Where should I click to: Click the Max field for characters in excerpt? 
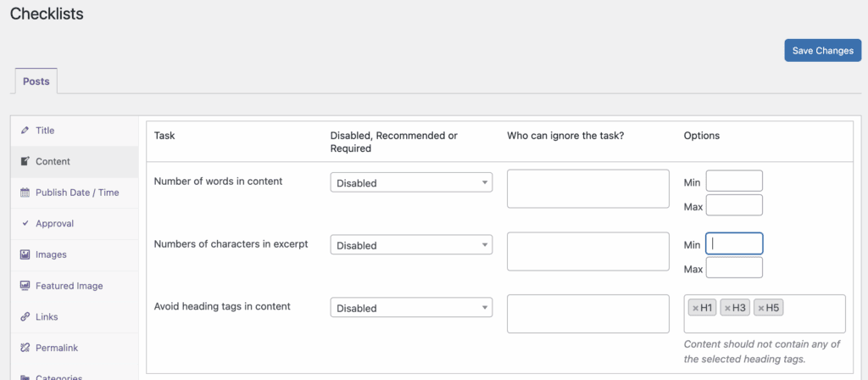(x=734, y=267)
